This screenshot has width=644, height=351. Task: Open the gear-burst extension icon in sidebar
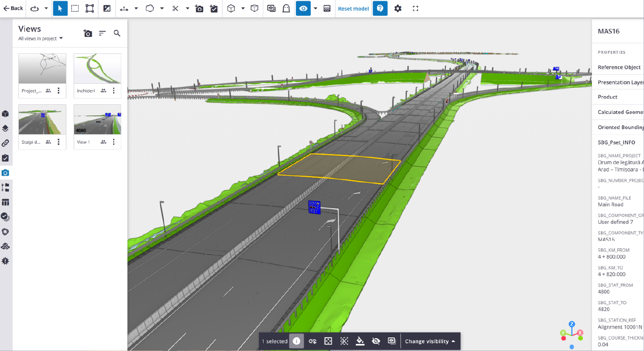[5, 261]
